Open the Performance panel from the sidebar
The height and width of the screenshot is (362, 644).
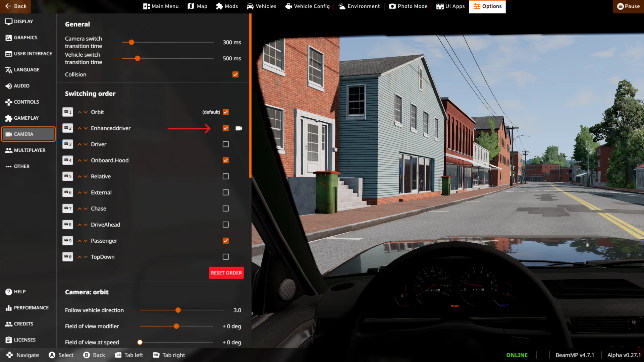tap(32, 307)
